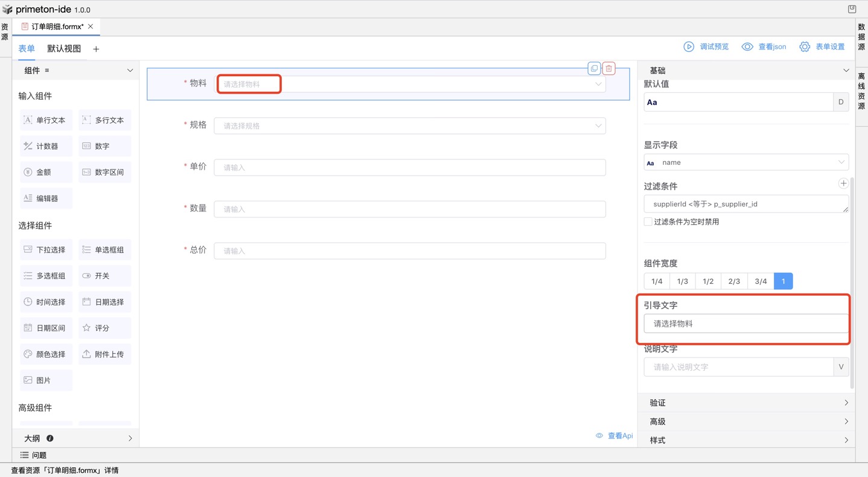The width and height of the screenshot is (868, 477).
Task: Select the 评分 star rating component
Action: (x=104, y=328)
